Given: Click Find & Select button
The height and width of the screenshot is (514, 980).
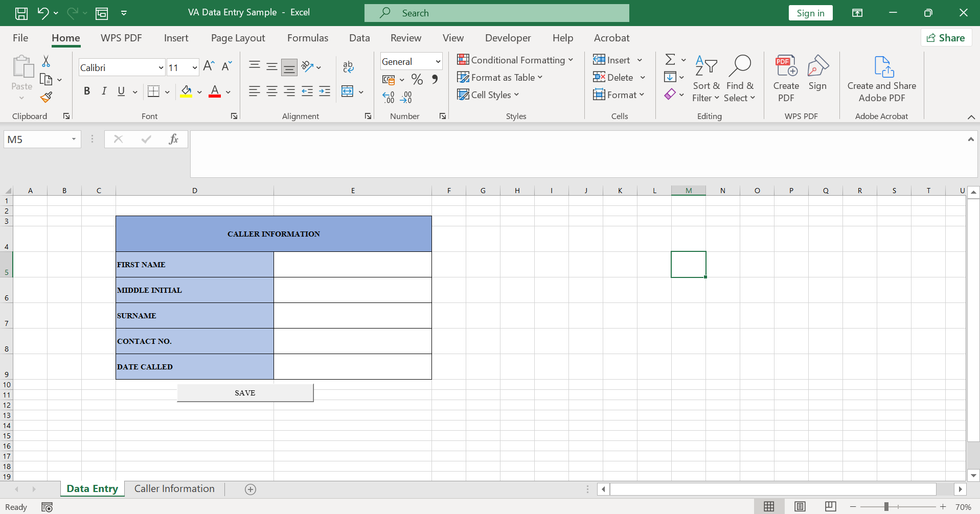Looking at the screenshot, I should (x=740, y=78).
